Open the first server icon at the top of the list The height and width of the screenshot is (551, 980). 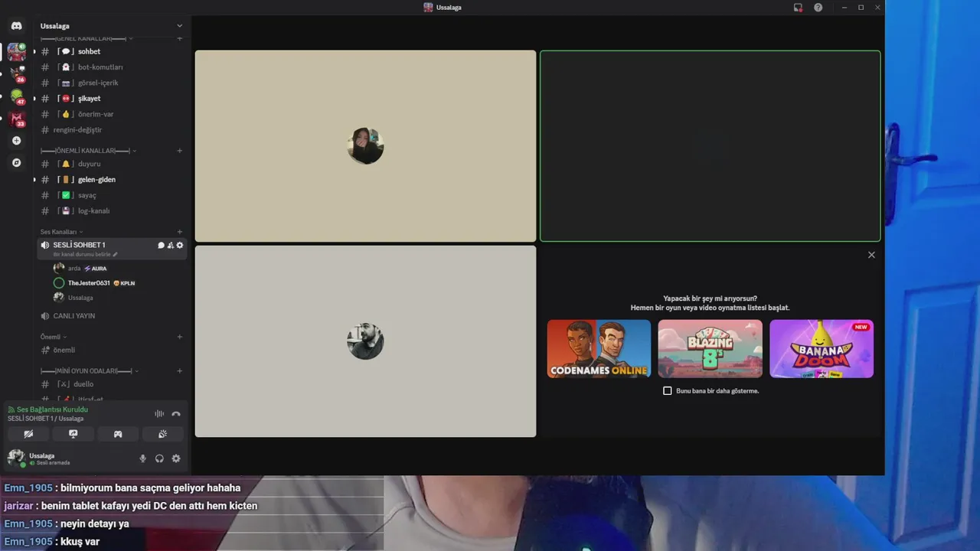coord(16,51)
